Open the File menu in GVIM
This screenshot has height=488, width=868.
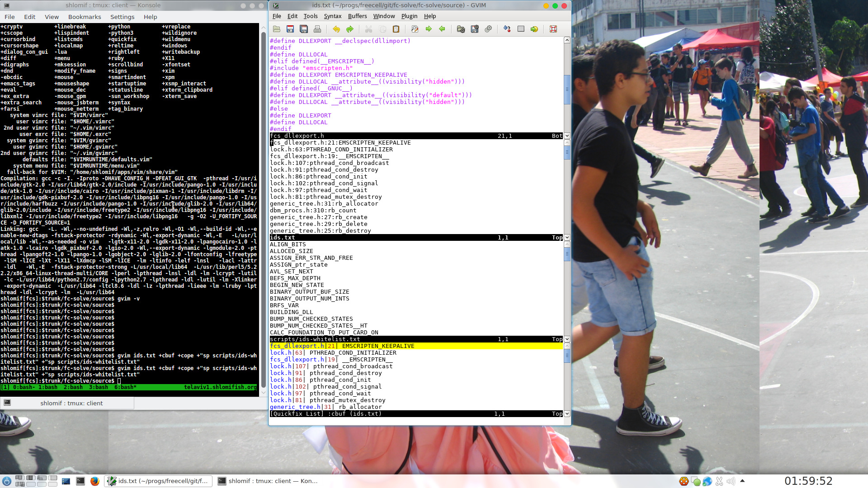pyautogui.click(x=277, y=16)
